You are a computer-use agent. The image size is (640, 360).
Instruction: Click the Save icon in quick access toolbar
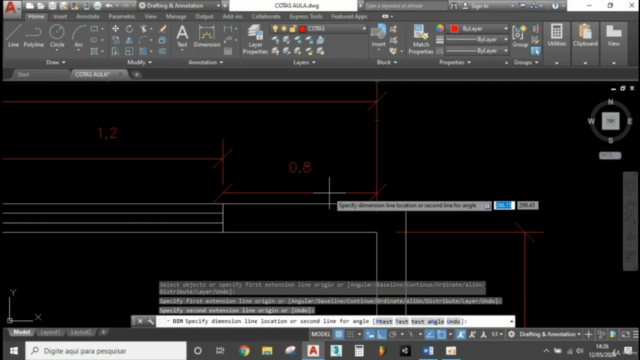tap(52, 6)
